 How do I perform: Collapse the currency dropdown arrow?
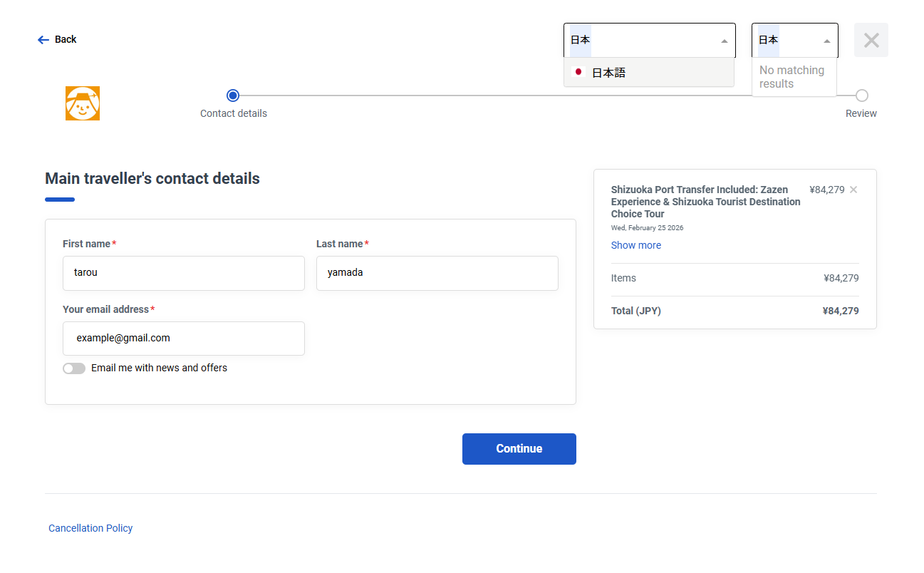pyautogui.click(x=826, y=41)
